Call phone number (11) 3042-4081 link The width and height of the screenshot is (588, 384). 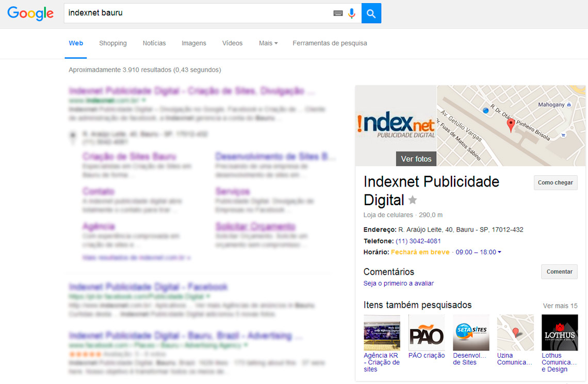coord(418,241)
